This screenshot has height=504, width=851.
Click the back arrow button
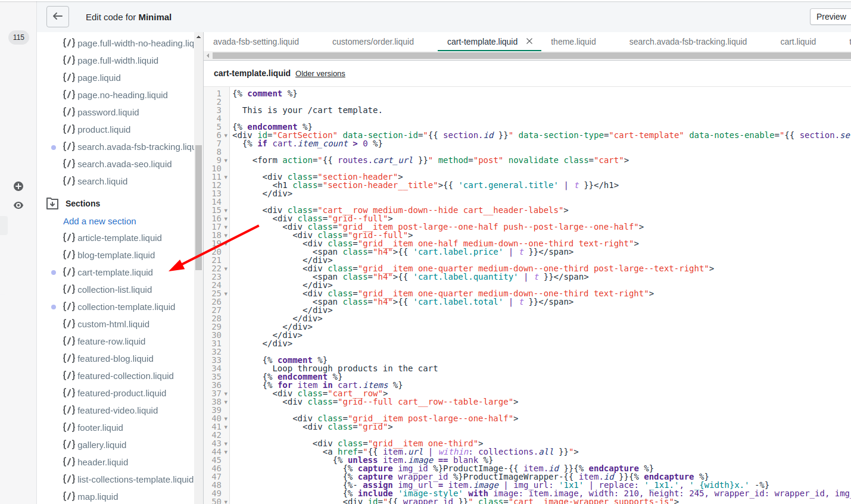pyautogui.click(x=58, y=17)
